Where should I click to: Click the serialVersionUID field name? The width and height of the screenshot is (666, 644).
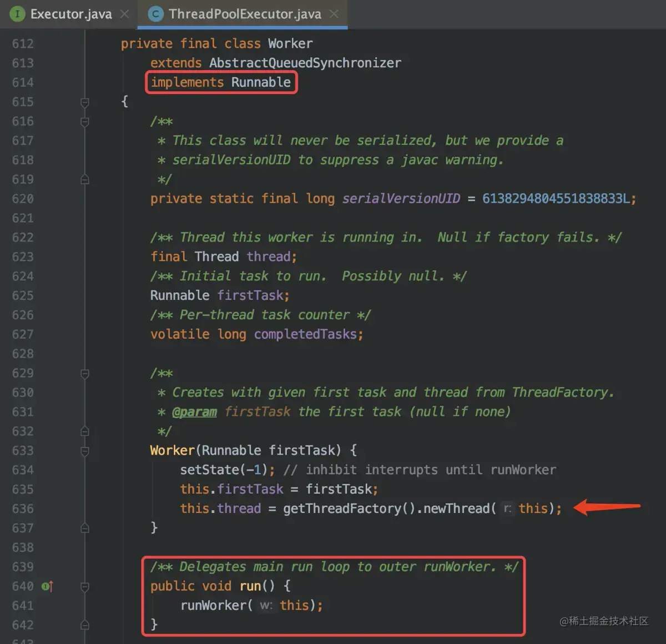tap(401, 199)
